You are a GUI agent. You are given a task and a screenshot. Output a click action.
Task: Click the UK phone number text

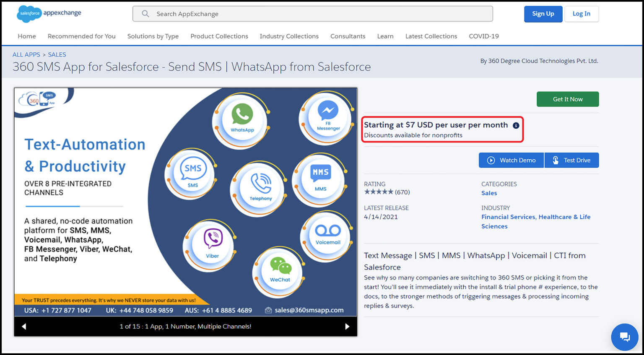click(x=140, y=310)
